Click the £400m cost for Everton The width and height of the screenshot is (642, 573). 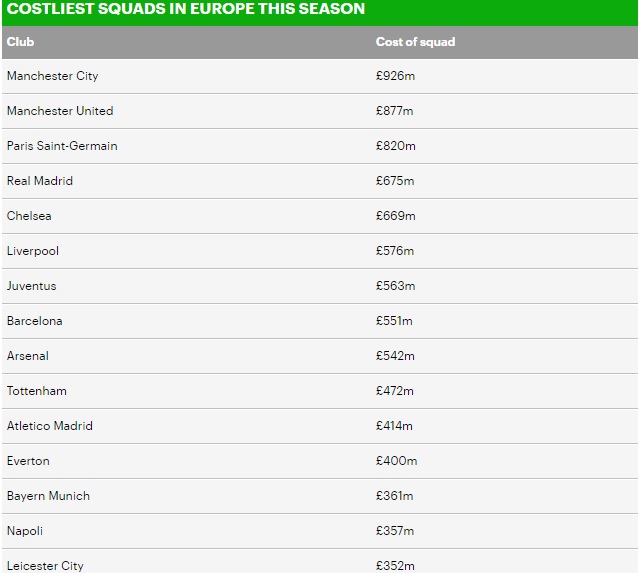[396, 461]
